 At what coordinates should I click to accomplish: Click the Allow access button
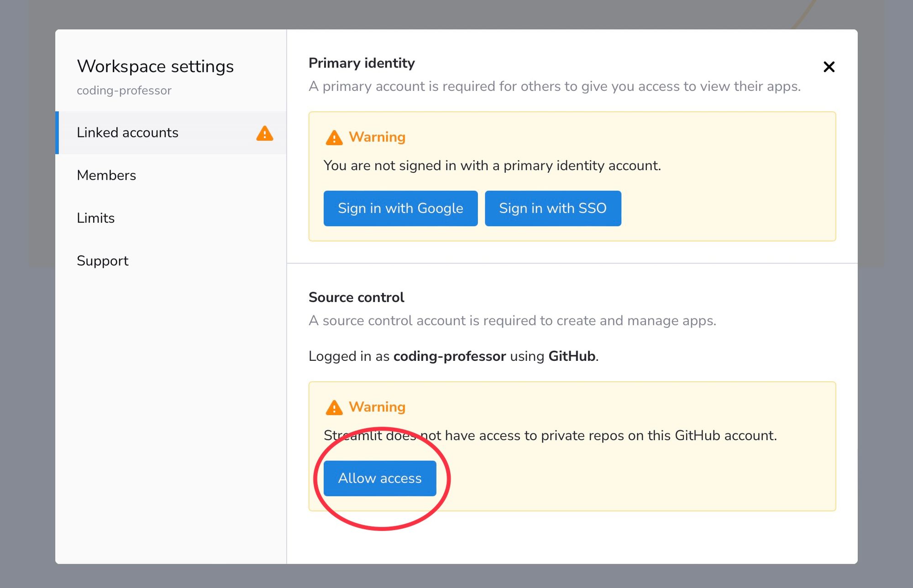pos(379,478)
